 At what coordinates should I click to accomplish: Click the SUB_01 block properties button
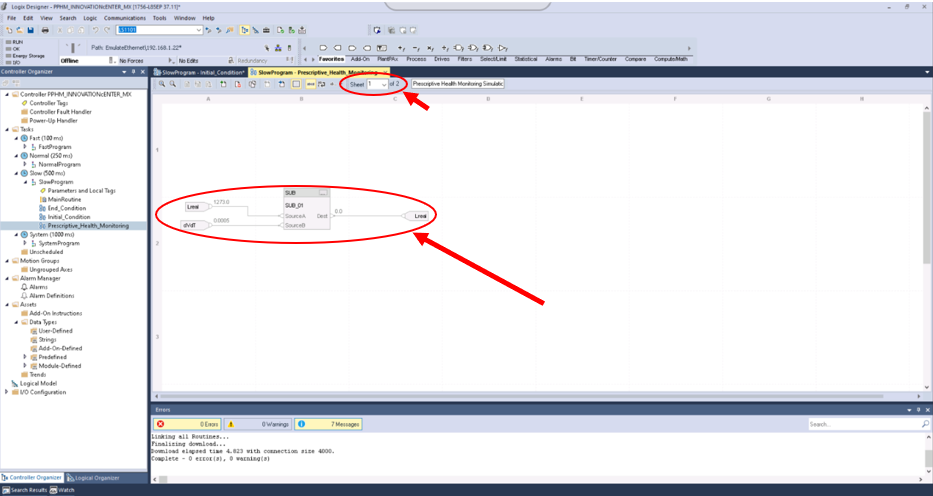(323, 193)
